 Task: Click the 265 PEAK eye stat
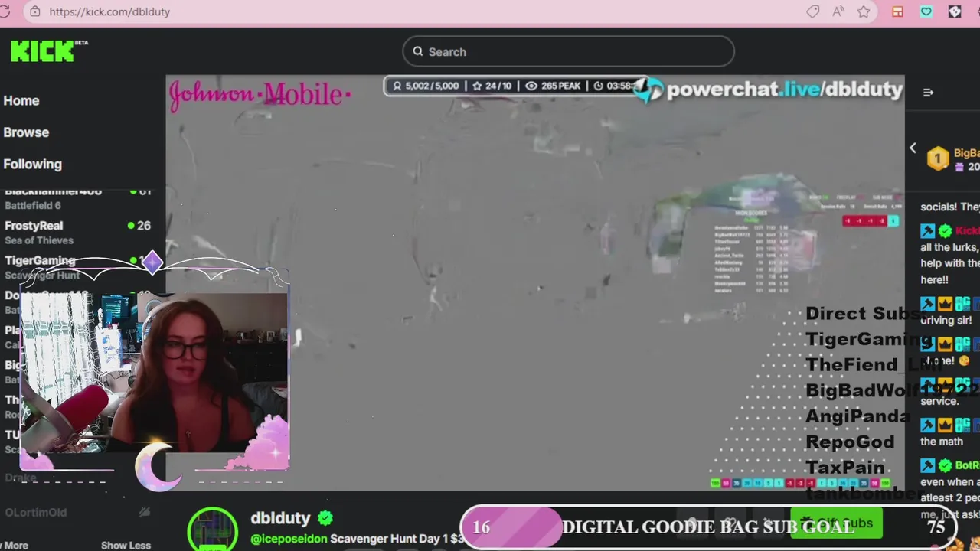click(552, 86)
